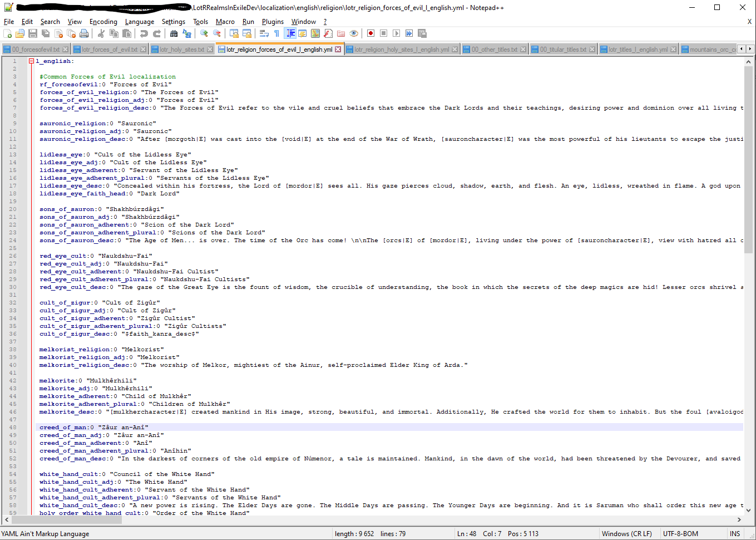This screenshot has width=756, height=540.
Task: Start macro recording with red dot icon
Action: click(371, 34)
